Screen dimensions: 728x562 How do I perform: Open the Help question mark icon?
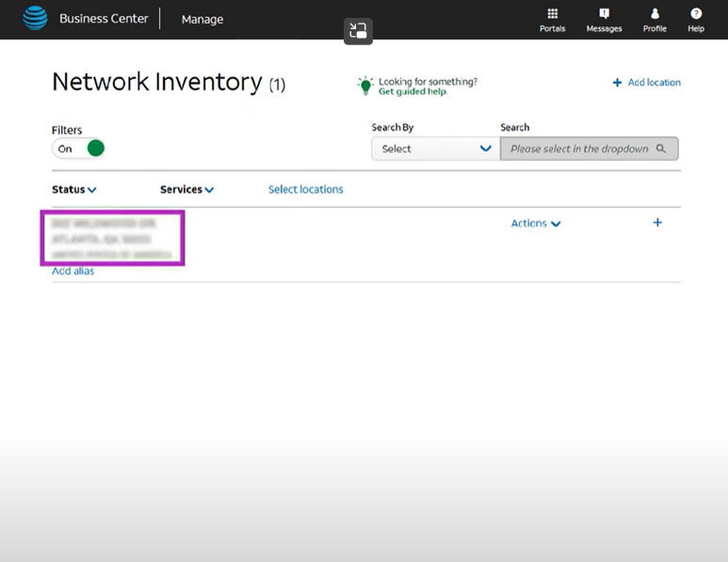pos(695,20)
